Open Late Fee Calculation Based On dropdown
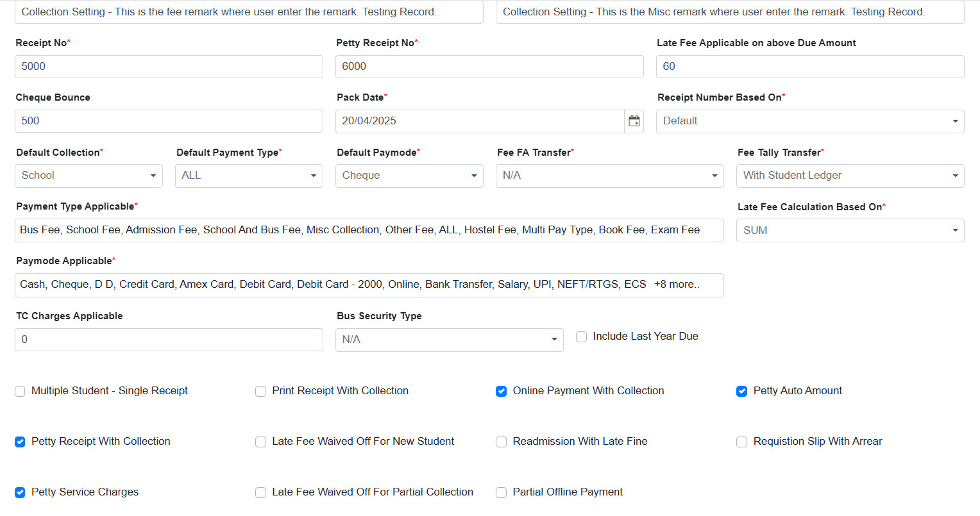Image resolution: width=980 pixels, height=516 pixels. click(850, 231)
